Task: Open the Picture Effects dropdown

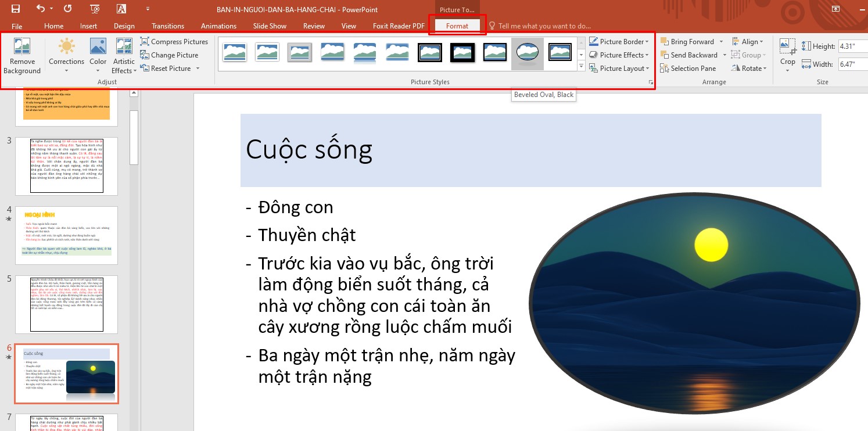Action: (x=619, y=55)
